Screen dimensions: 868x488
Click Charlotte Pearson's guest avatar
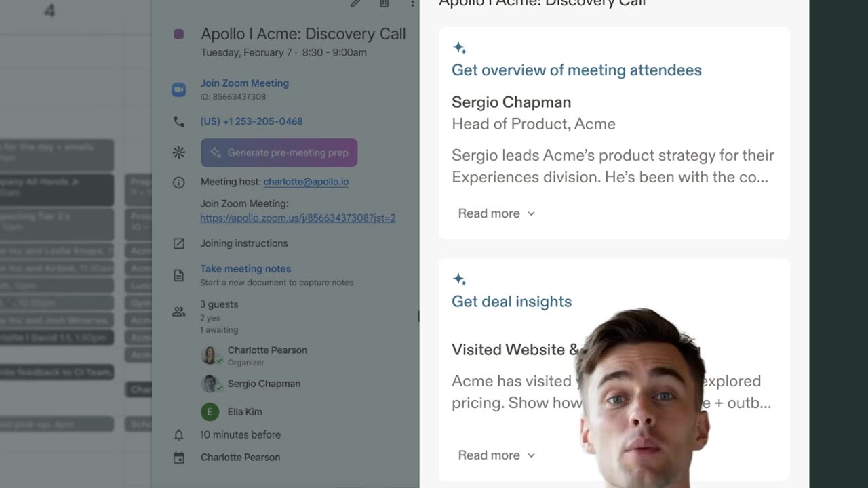click(x=210, y=355)
